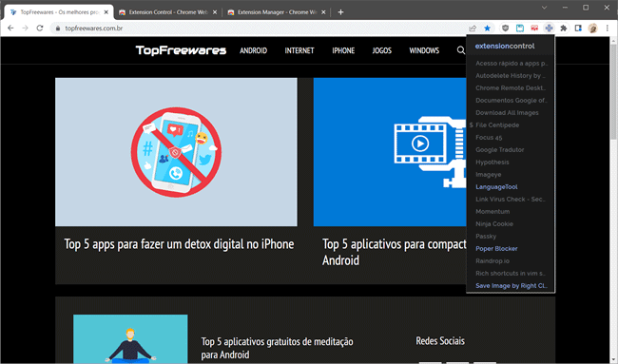Open the side panel icon

click(578, 28)
